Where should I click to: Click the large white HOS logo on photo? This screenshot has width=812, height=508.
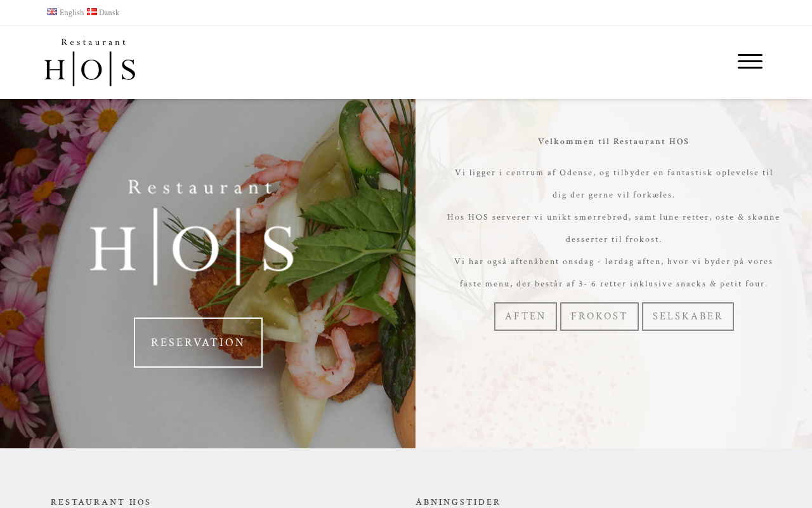[192, 232]
